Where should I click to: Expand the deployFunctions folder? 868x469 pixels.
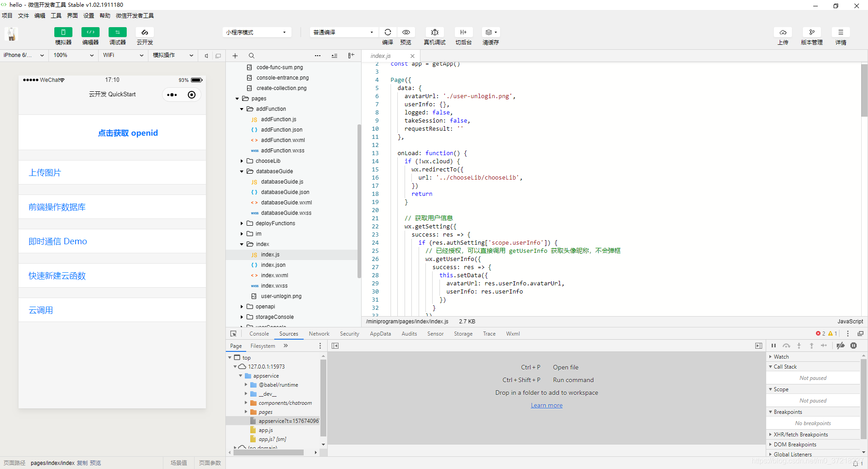click(242, 223)
